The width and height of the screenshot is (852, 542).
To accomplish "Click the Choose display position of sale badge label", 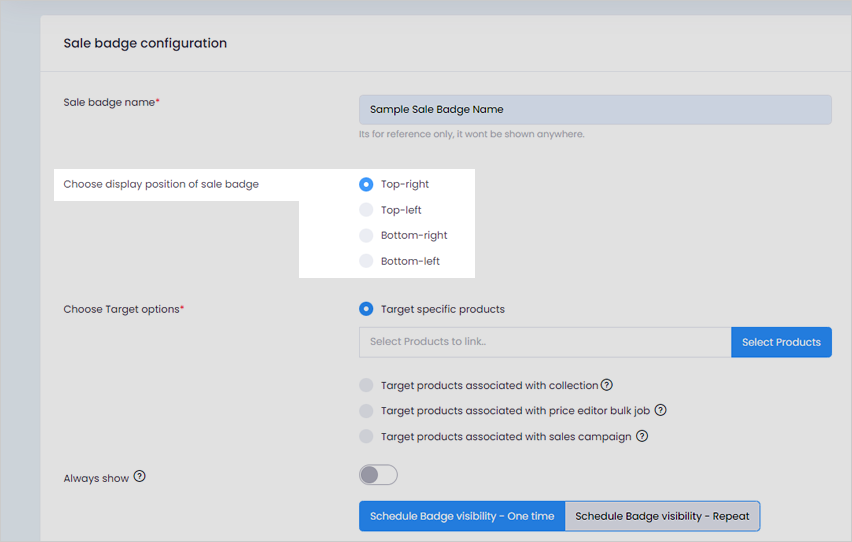I will 161,184.
